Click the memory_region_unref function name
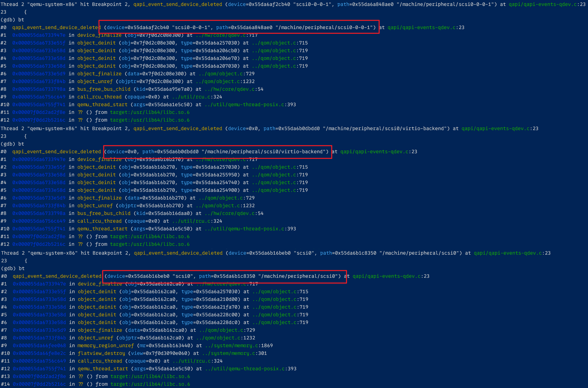 tap(106, 345)
